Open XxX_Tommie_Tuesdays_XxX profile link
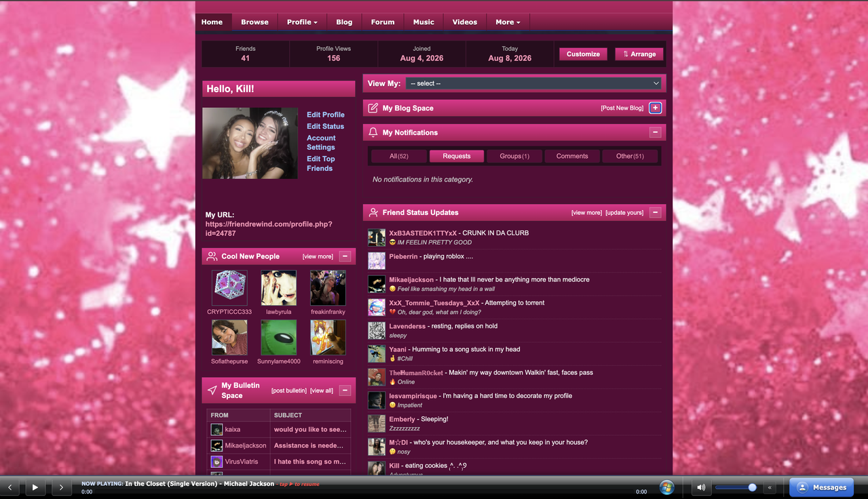The image size is (868, 499). 434,302
